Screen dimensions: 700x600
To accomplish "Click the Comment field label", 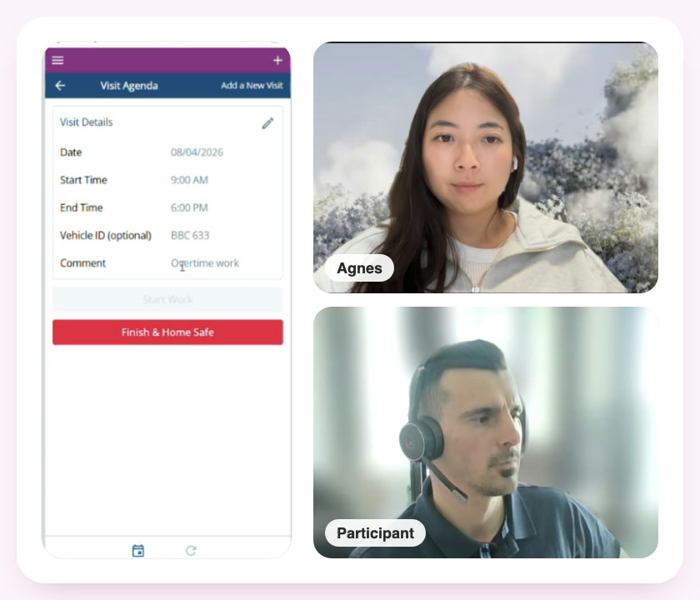I will (x=83, y=263).
